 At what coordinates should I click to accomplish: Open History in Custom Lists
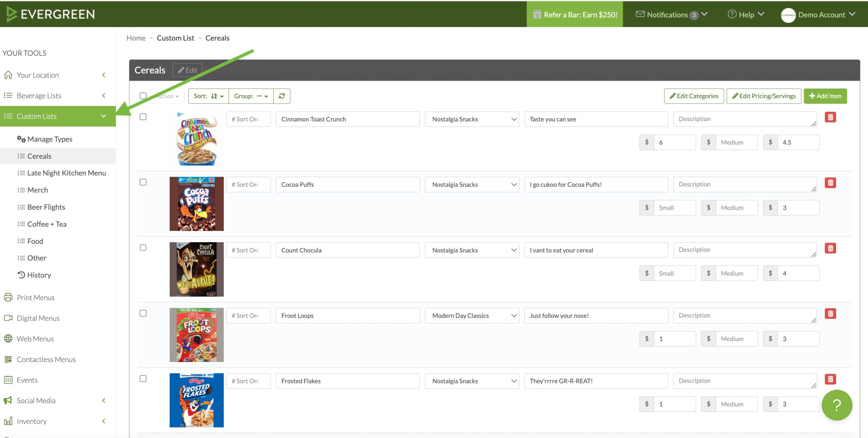(x=39, y=275)
